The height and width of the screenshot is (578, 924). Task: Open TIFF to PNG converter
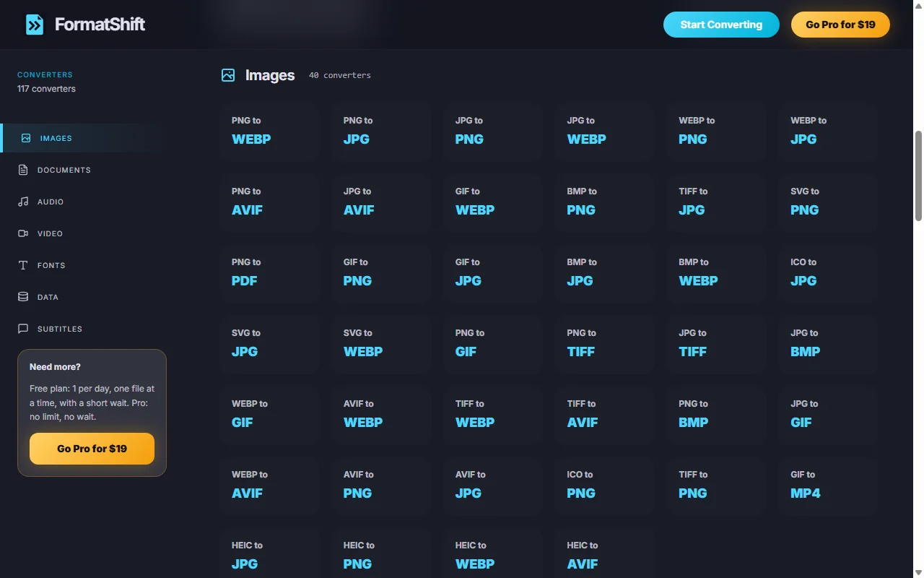point(717,485)
